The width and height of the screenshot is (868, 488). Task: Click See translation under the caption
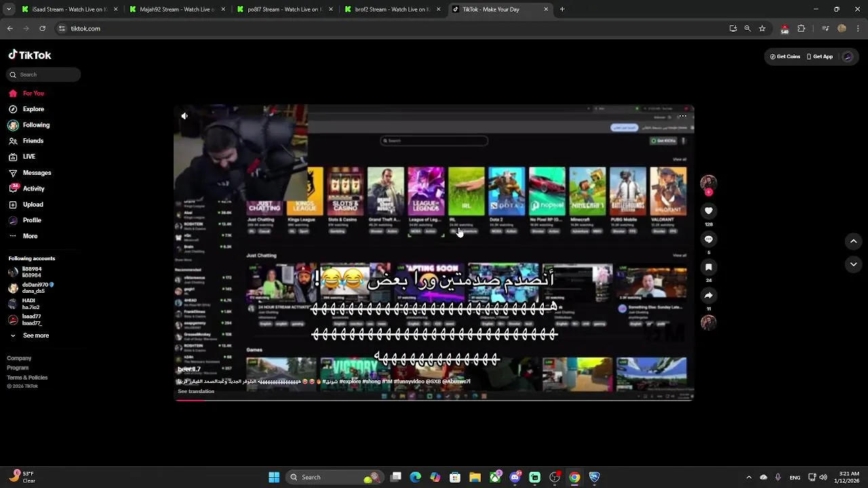pyautogui.click(x=196, y=392)
